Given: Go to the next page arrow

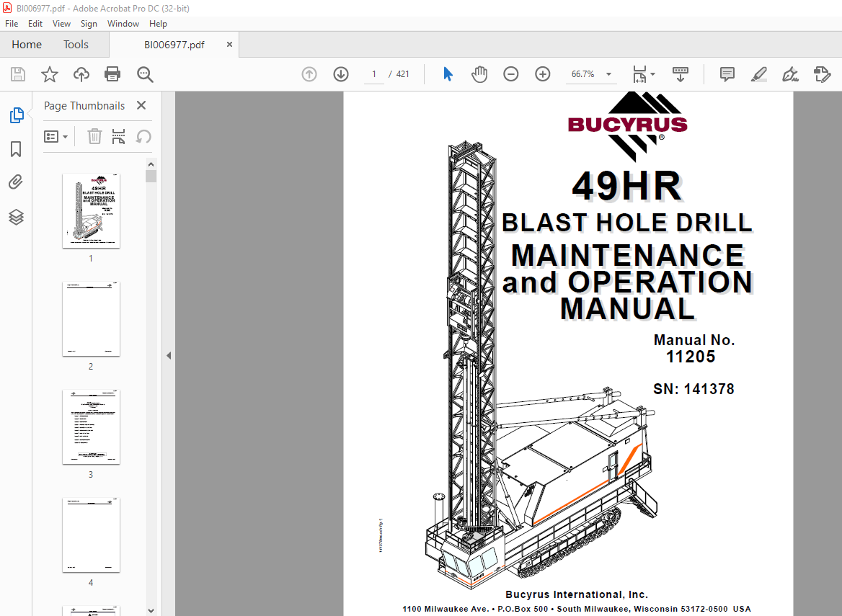Looking at the screenshot, I should click(x=341, y=74).
